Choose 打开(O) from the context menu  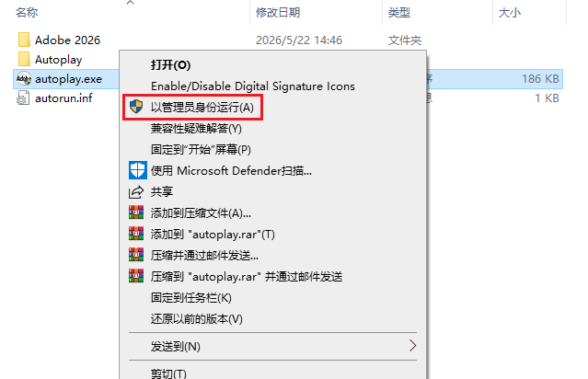coord(170,65)
